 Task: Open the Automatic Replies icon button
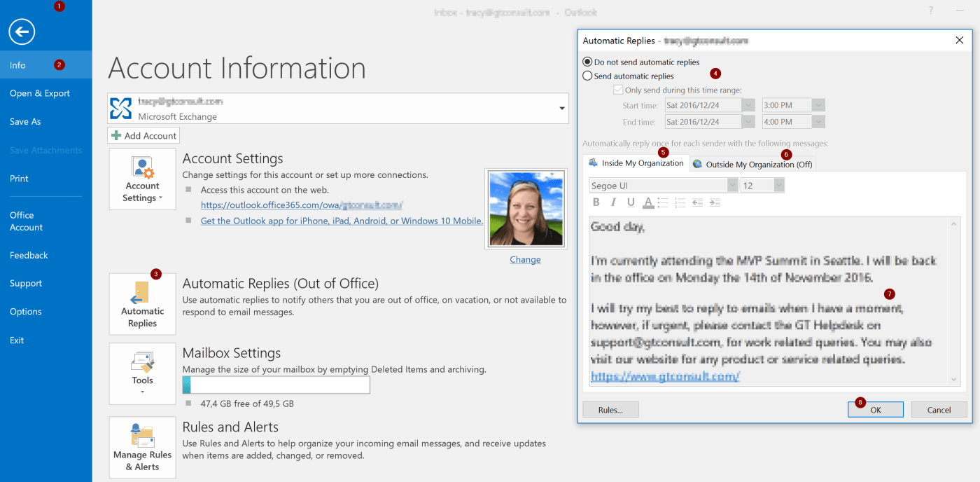pyautogui.click(x=142, y=304)
